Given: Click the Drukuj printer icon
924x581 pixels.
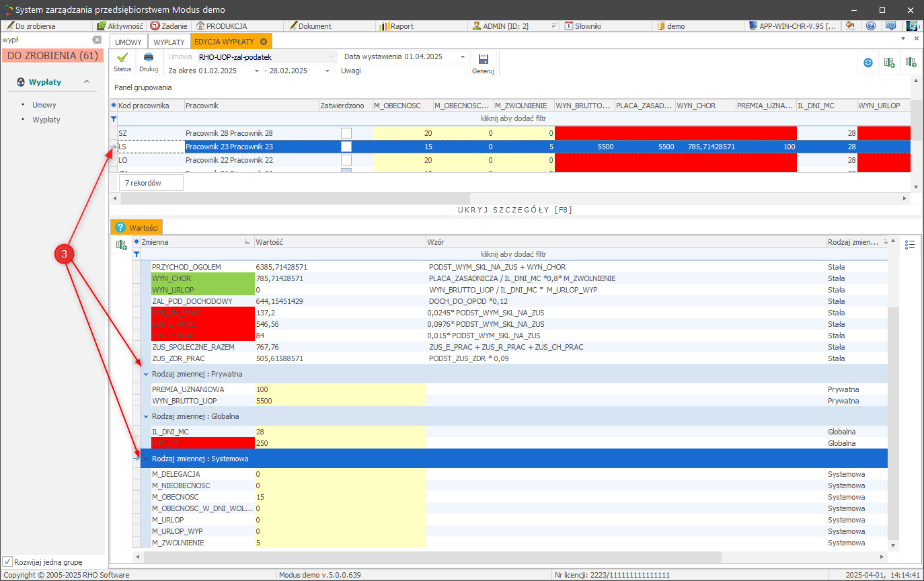Looking at the screenshot, I should 149,59.
